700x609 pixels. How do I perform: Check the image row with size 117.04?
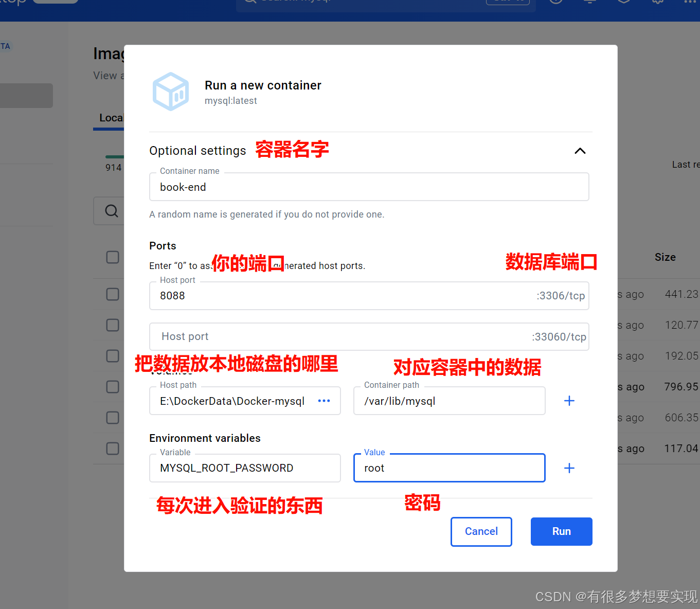[x=113, y=449]
